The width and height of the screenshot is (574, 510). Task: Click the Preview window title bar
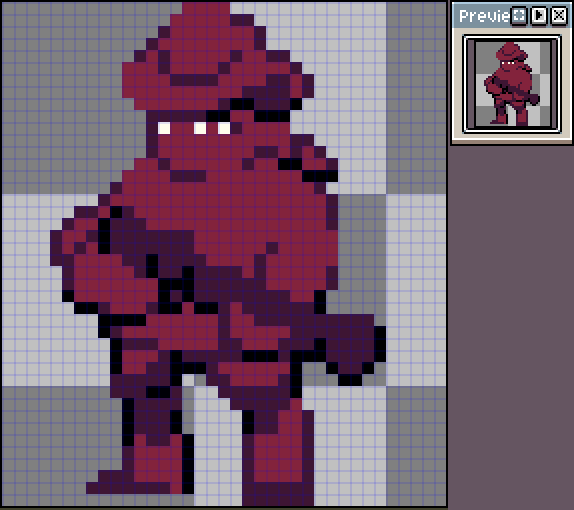click(x=512, y=15)
